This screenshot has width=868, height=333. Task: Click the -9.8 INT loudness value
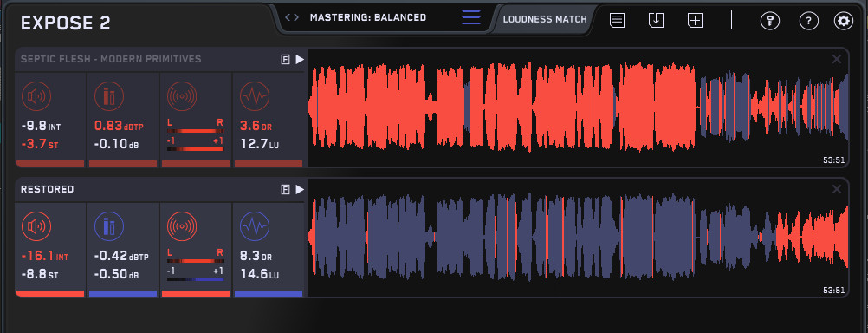(x=41, y=127)
